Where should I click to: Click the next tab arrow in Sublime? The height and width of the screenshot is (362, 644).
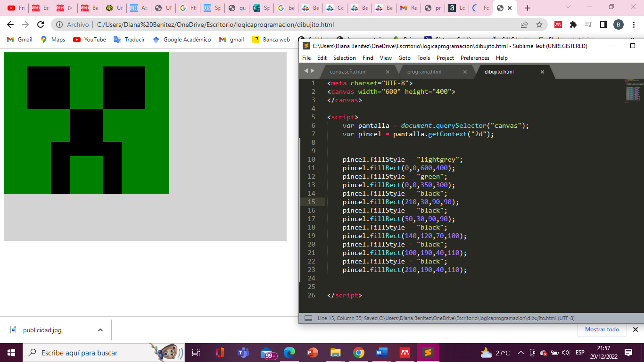point(312,71)
